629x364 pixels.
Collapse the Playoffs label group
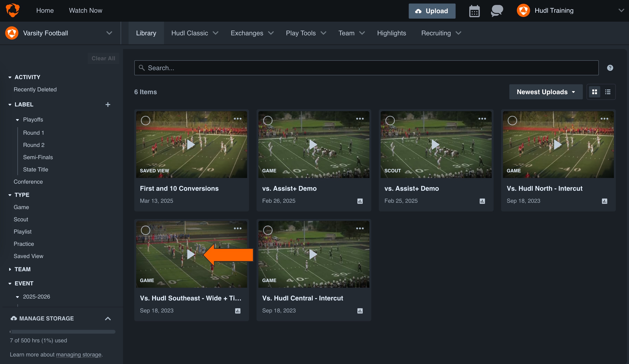click(x=17, y=120)
